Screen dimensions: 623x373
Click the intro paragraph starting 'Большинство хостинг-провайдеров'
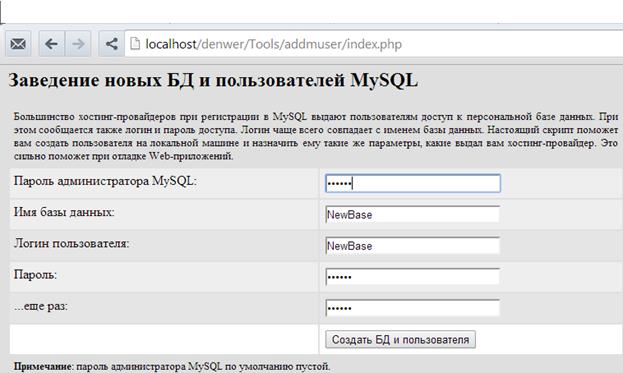click(316, 136)
